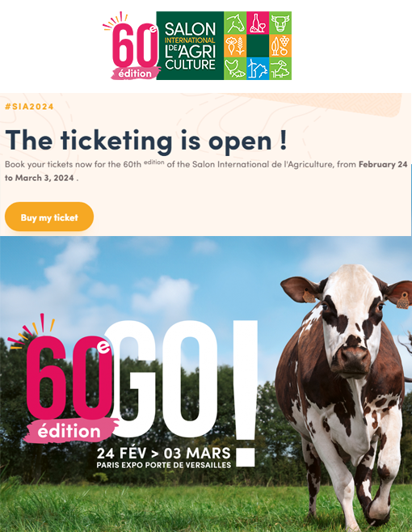Click The ticketing is open heading
Viewport: 412px width, 532px height.
point(146,139)
